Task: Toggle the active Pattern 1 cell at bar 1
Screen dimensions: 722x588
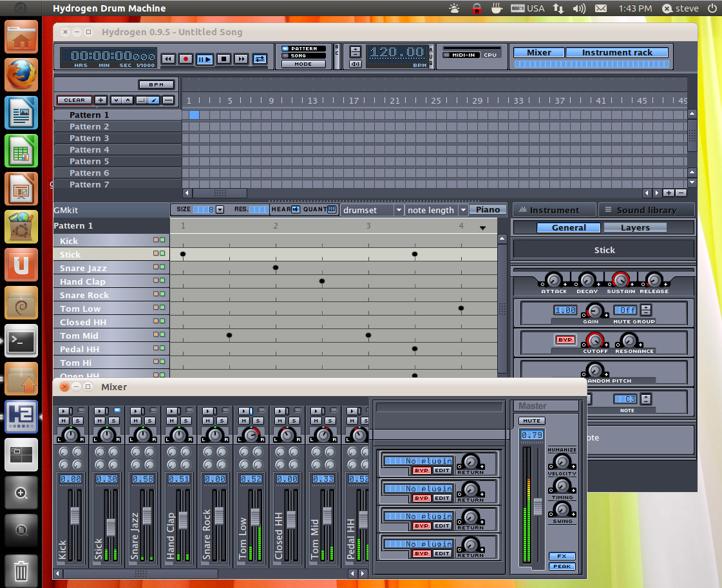Action: coord(194,115)
